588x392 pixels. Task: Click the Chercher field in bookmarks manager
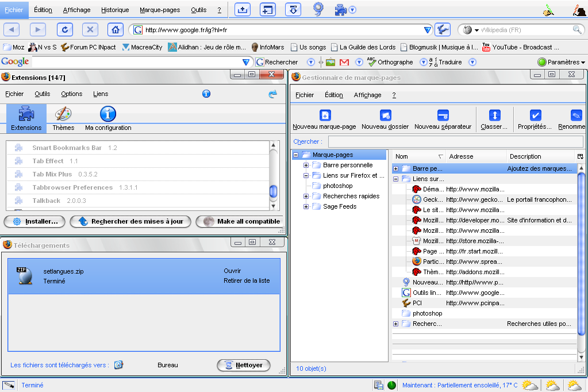pyautogui.click(x=455, y=141)
